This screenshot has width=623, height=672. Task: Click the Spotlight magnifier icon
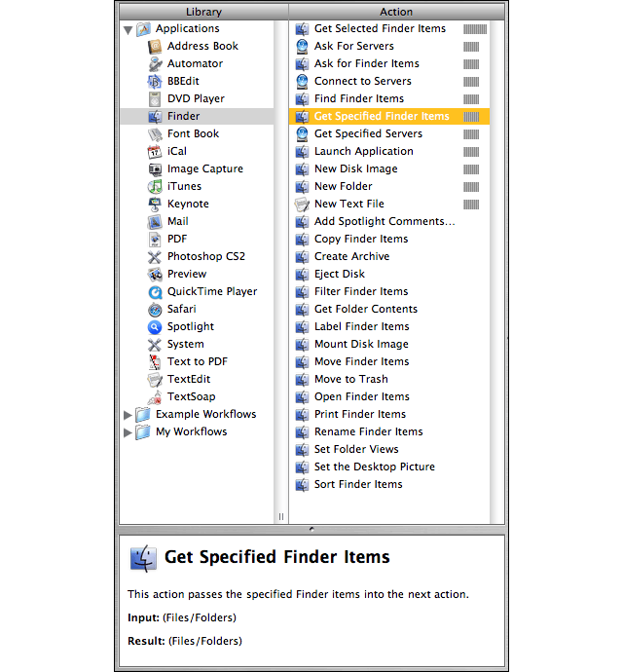pos(155,326)
